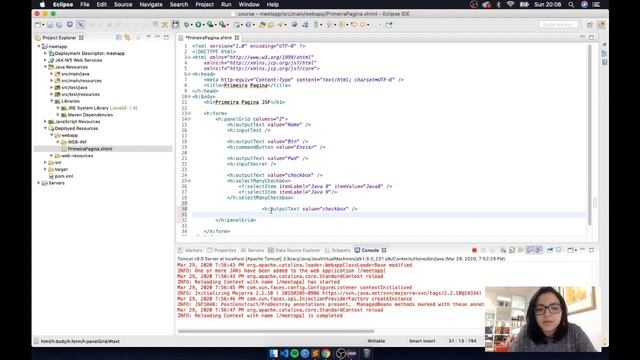640x360 pixels.
Task: Click the Save All toolbar icon
Action: 59,25
